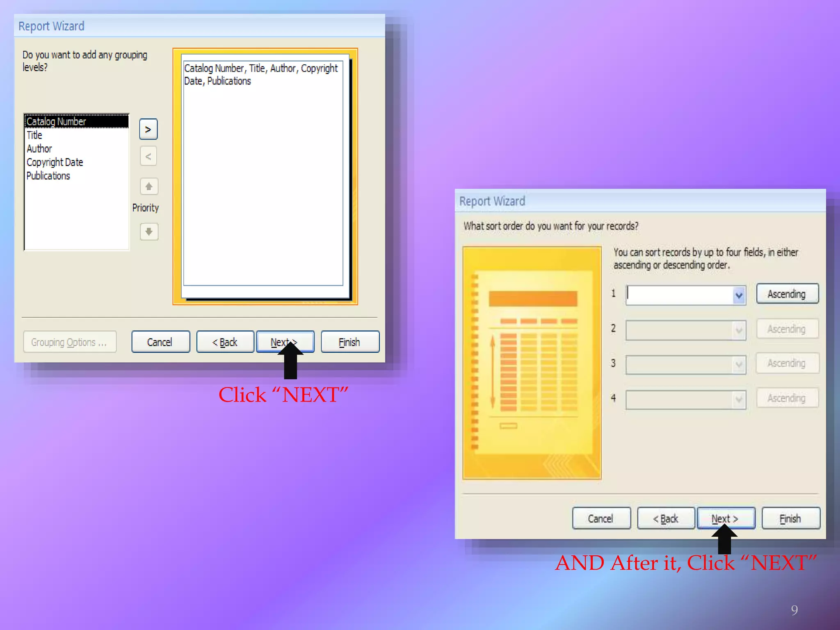Select Catalog Number in the grouping field list
This screenshot has height=630, width=840.
coord(76,121)
